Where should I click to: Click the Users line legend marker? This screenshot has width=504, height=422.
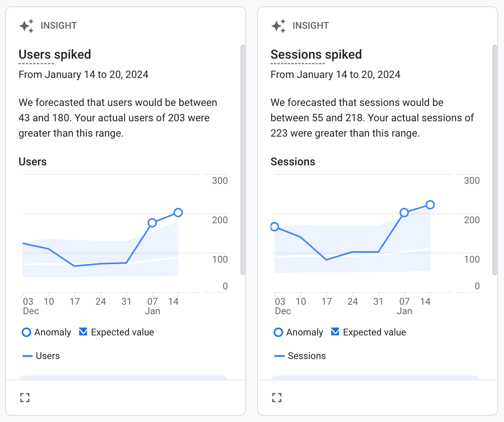coord(28,356)
